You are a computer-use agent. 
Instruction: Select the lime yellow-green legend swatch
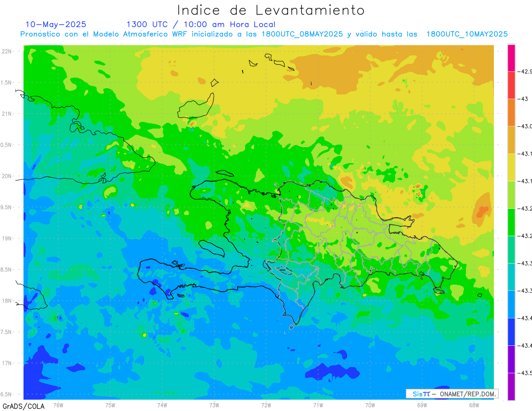tap(511, 195)
